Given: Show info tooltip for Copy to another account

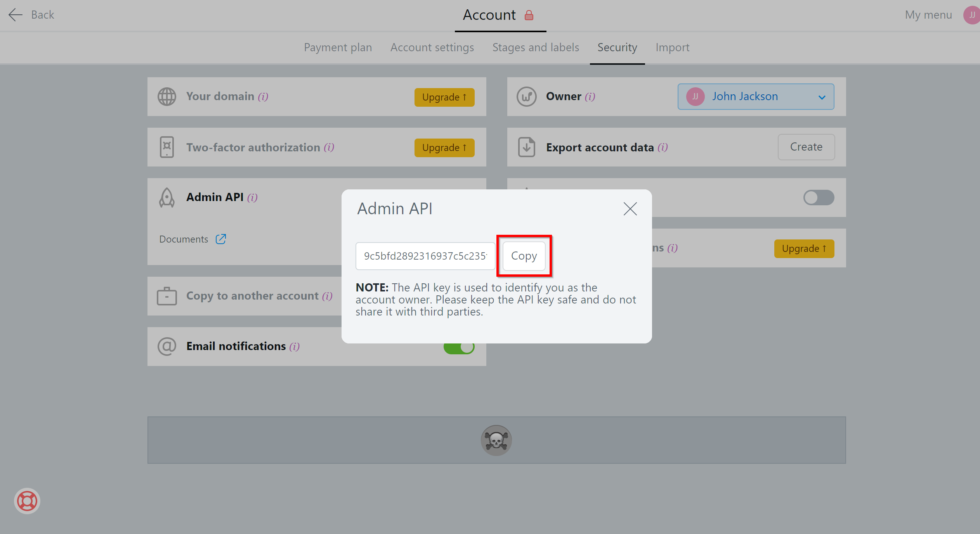Looking at the screenshot, I should click(327, 296).
